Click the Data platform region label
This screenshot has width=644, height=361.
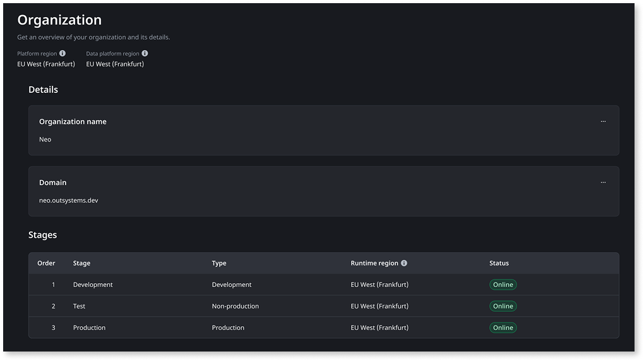point(112,54)
